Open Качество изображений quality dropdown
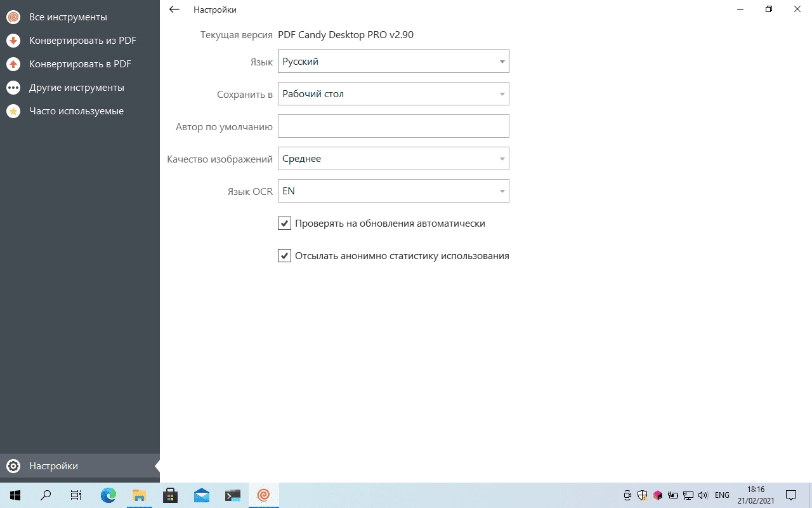Viewport: 812px width, 508px height. pyautogui.click(x=393, y=159)
